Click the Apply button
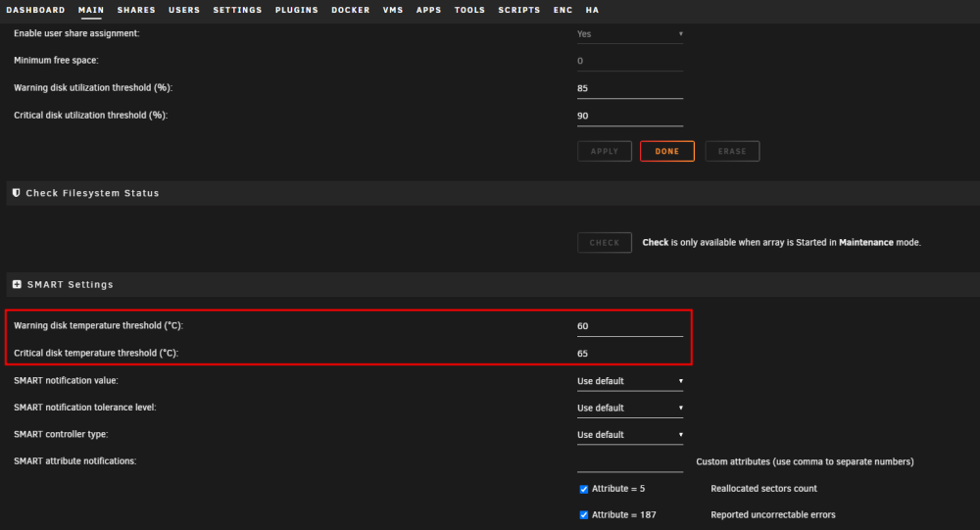 coord(605,151)
